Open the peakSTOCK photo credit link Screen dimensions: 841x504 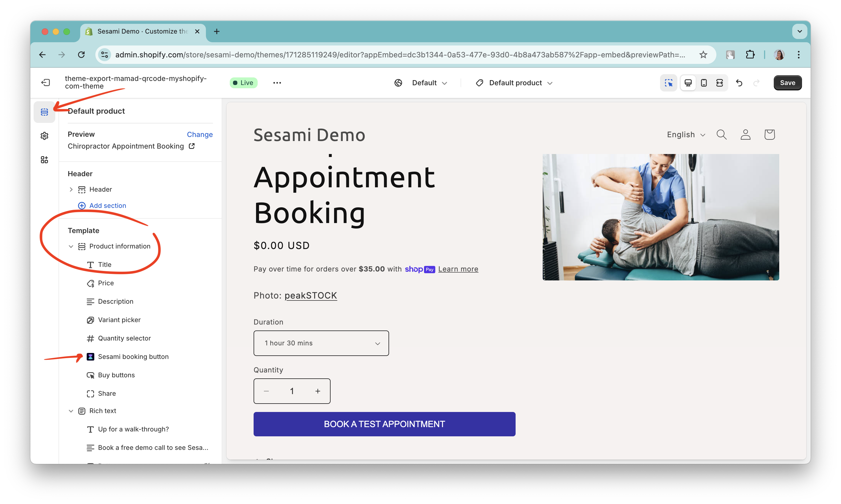pos(310,296)
